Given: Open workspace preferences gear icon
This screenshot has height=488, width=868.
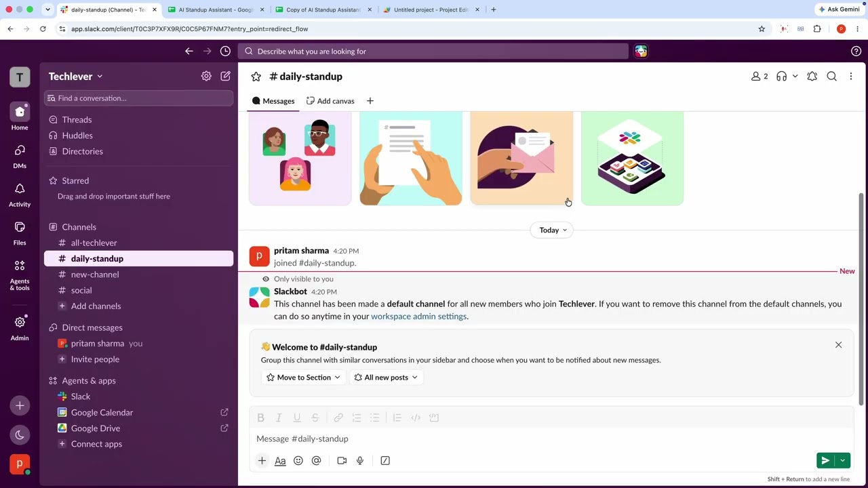Looking at the screenshot, I should tap(206, 76).
